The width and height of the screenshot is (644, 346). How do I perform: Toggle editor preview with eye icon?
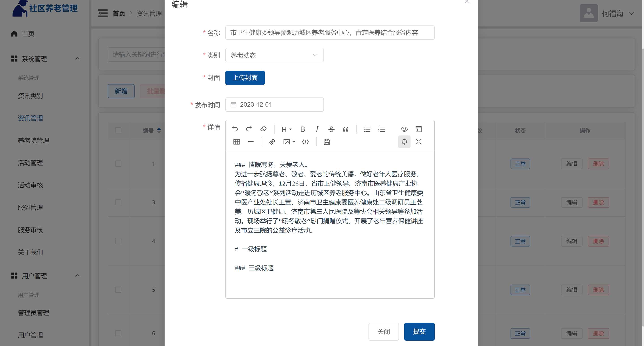coord(404,129)
